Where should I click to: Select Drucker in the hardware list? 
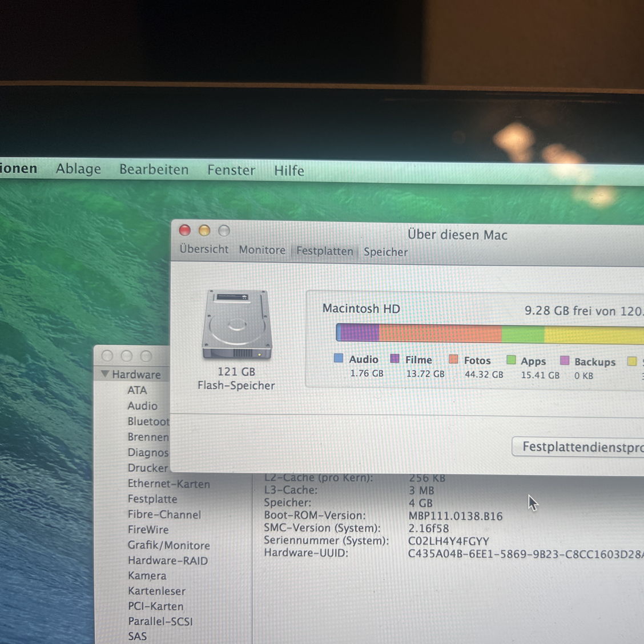click(147, 468)
